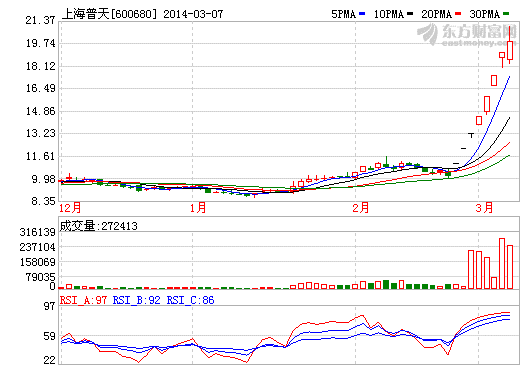Click the 14.86 price axis label
This screenshot has width=520, height=365.
(40, 111)
